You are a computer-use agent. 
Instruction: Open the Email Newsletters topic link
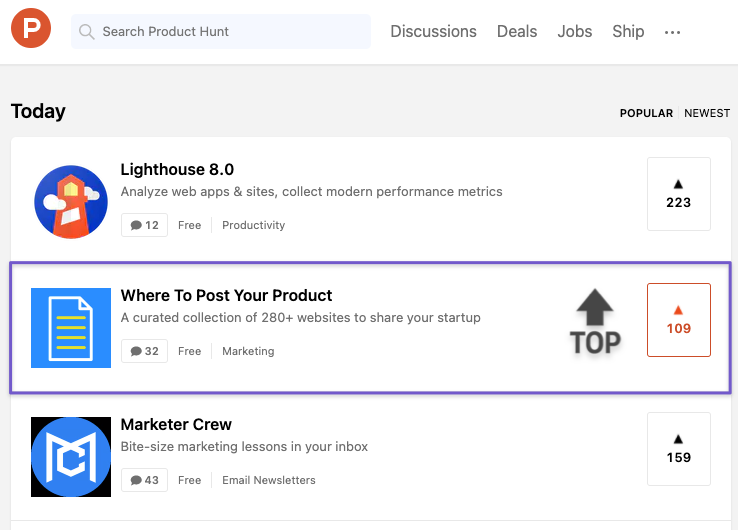click(x=269, y=481)
